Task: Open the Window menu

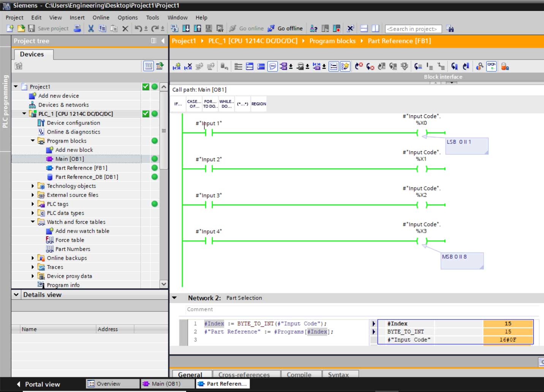Action: [x=177, y=17]
